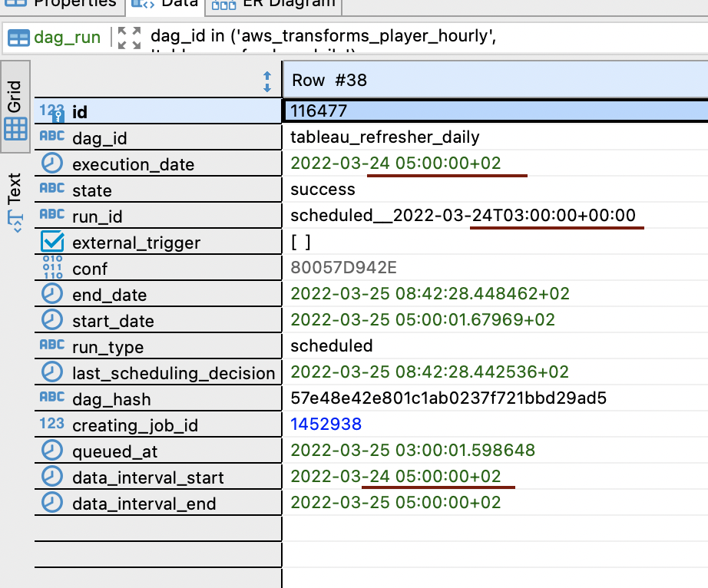Select last_scheduling_decision value 2022-03-25 08:42:28.442536+02
Image resolution: width=708 pixels, height=588 pixels.
(x=429, y=372)
